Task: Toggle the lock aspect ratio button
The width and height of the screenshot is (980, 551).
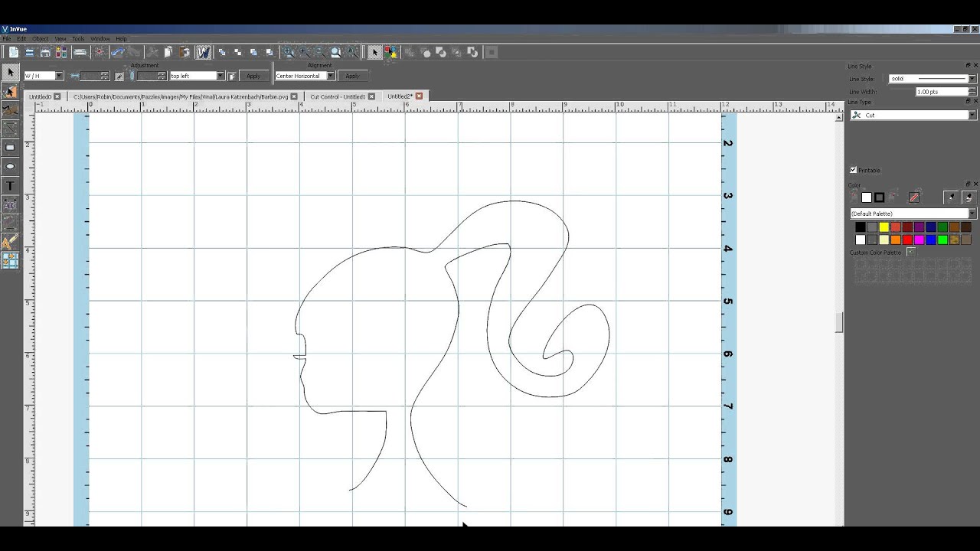Action: (119, 76)
